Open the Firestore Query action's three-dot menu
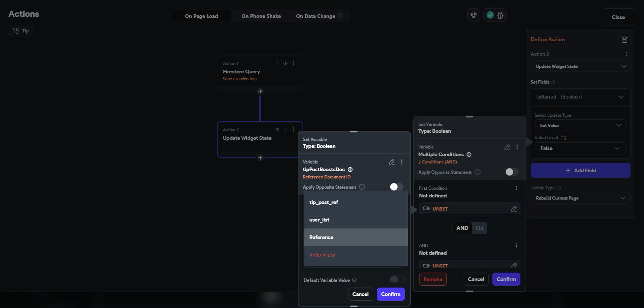 [293, 63]
